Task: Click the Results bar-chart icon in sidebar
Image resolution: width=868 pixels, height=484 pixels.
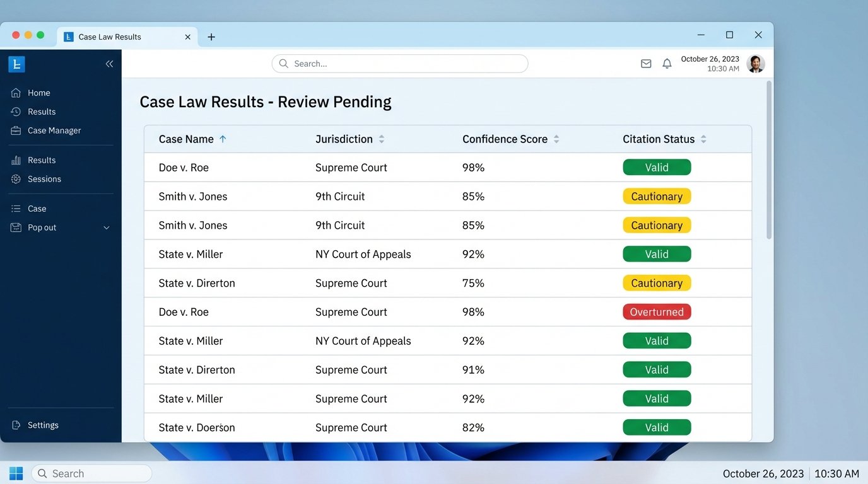Action: pos(16,159)
